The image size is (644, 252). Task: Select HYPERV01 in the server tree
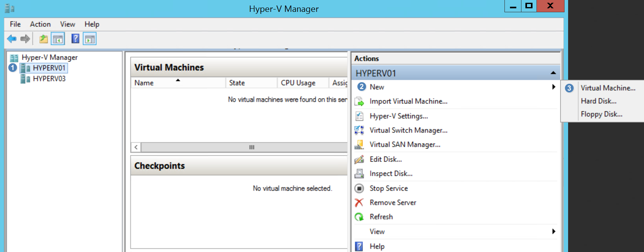click(x=49, y=68)
